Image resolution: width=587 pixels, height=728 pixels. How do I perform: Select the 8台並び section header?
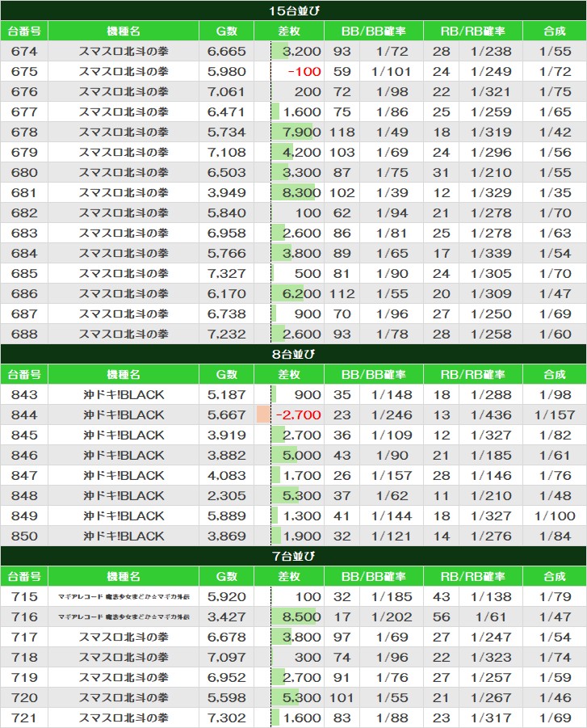[294, 354]
